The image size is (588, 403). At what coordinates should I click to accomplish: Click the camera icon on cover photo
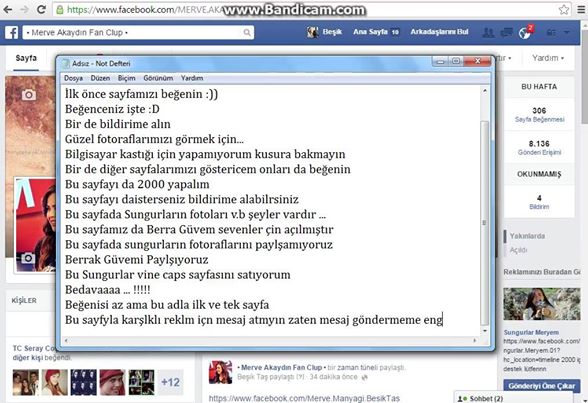tap(29, 95)
